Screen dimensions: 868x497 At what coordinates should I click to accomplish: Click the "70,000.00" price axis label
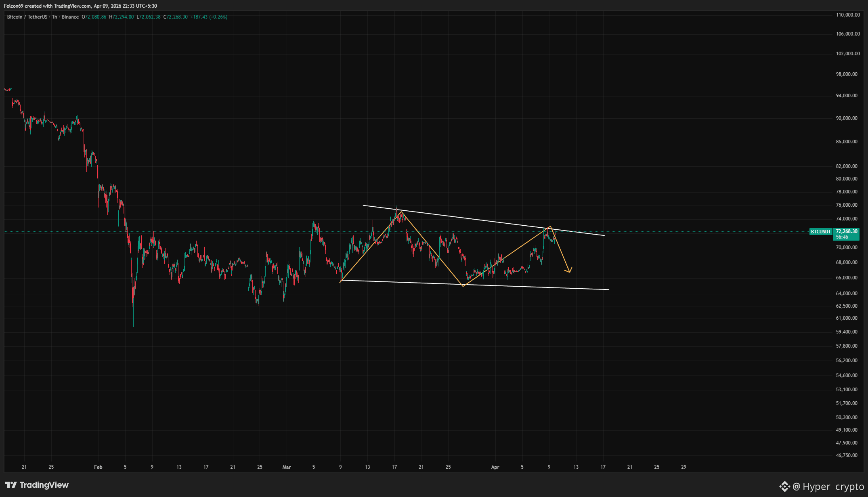tap(847, 247)
